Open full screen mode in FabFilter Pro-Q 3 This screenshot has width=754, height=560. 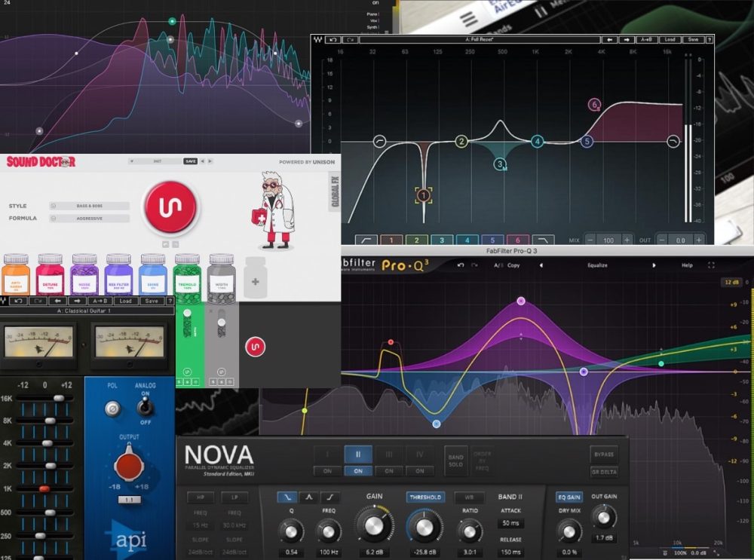point(710,265)
